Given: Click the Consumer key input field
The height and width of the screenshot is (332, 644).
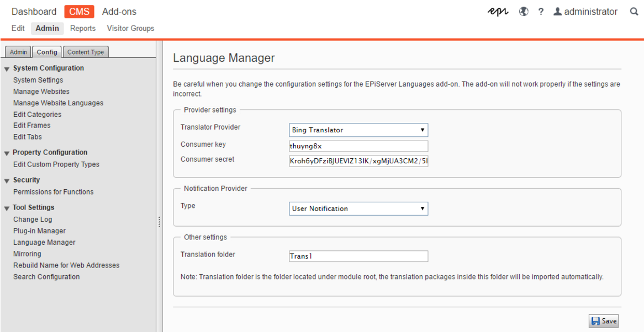Looking at the screenshot, I should point(358,146).
